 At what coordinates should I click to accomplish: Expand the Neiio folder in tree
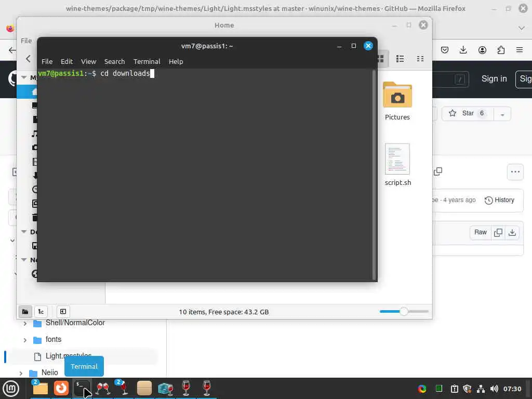click(x=21, y=373)
